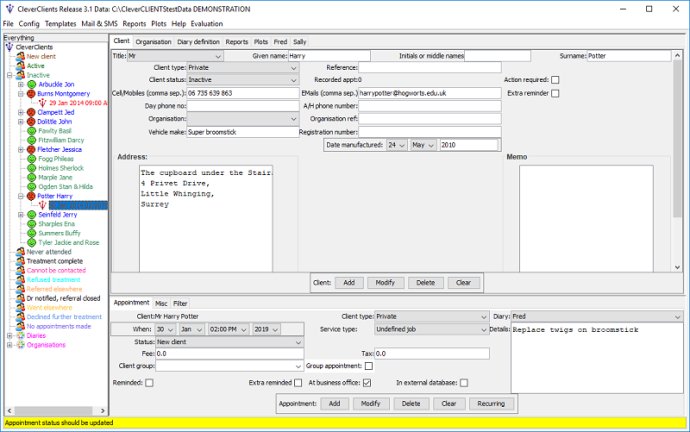690x432 pixels.
Task: Click the New client group icon
Action: pos(20,56)
